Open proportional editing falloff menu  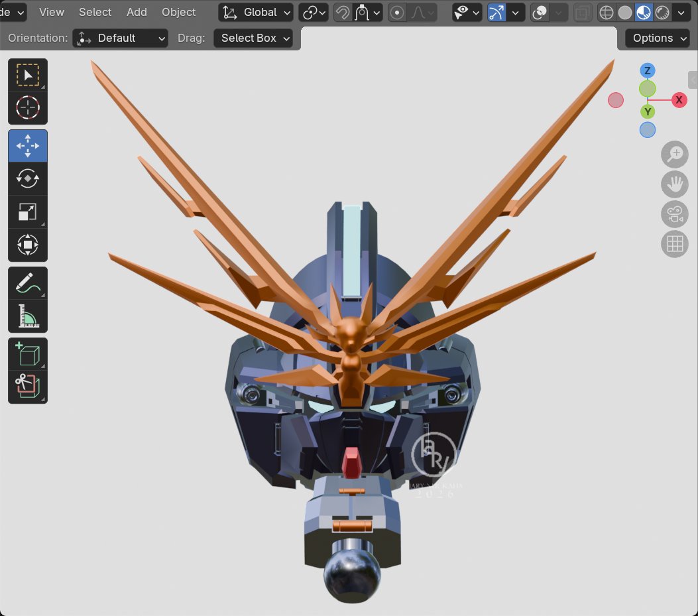[422, 13]
